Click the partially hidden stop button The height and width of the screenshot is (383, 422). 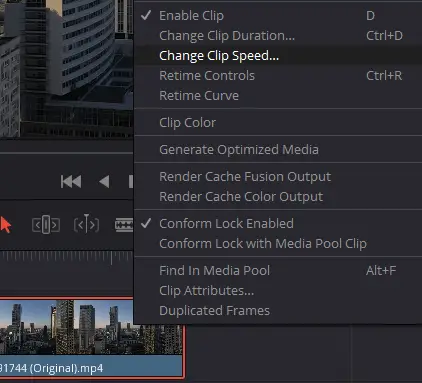131,182
